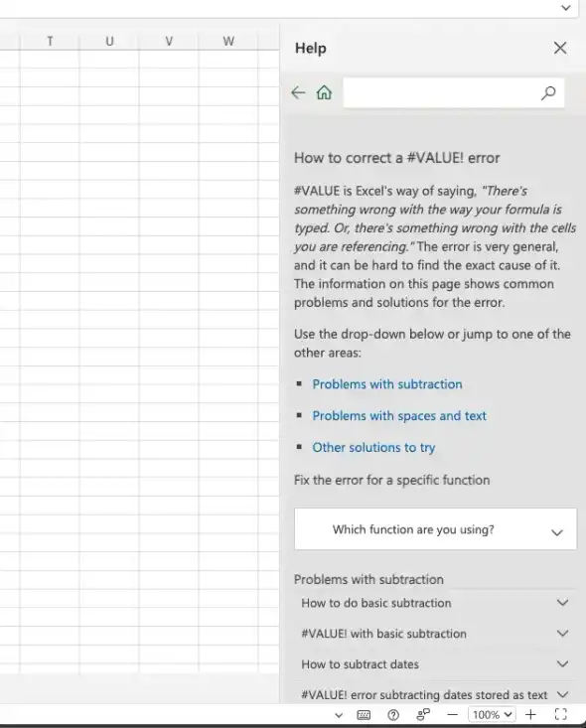Open the 100% zoom level dropdown
Viewport: 586px width, 728px height.
point(492,714)
